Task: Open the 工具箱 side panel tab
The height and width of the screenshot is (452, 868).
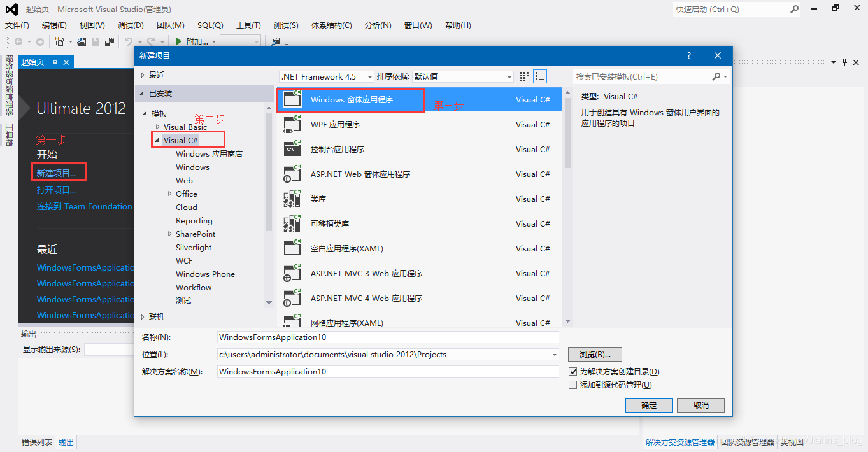Action: point(9,134)
